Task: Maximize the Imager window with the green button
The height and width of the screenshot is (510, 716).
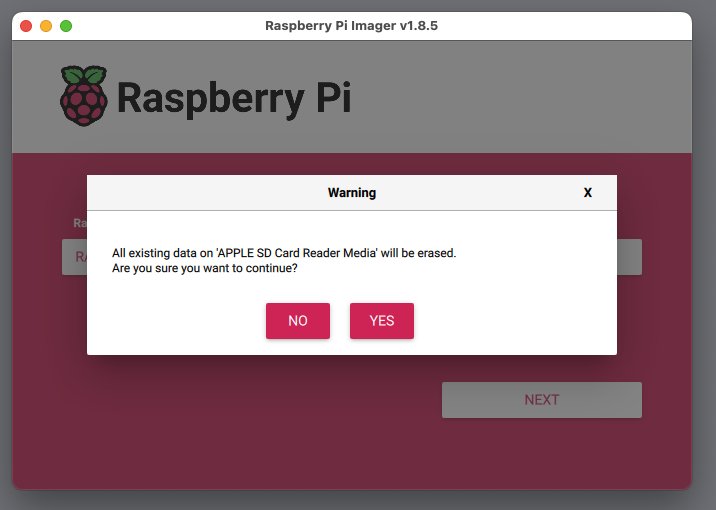Action: [66, 26]
